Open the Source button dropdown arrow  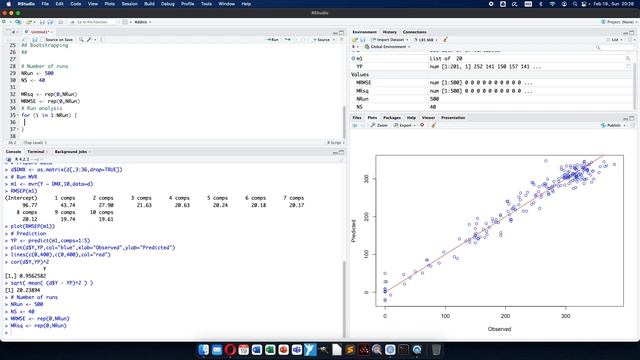tap(334, 40)
